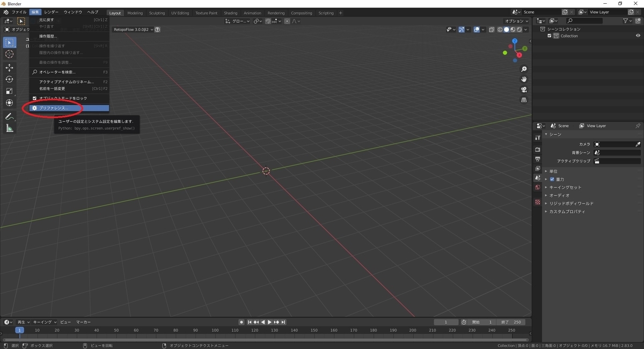Viewport: 644px width, 349px height.
Task: Switch orthographic/perspective grid icon
Action: click(x=524, y=100)
